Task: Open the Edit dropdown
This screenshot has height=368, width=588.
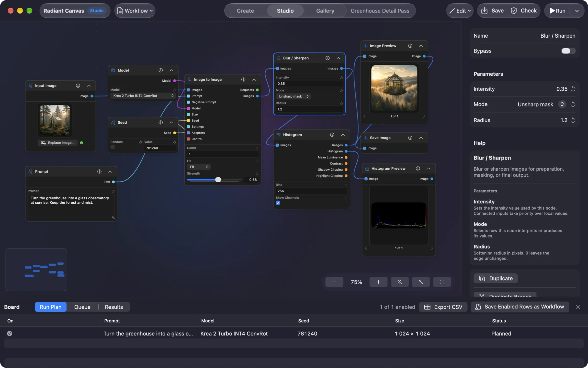Action: pos(460,11)
